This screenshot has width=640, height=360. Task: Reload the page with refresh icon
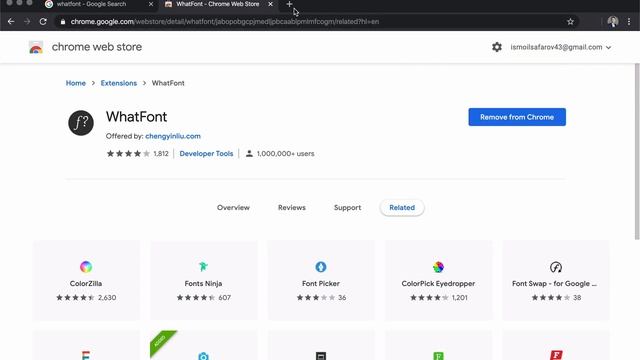43,22
